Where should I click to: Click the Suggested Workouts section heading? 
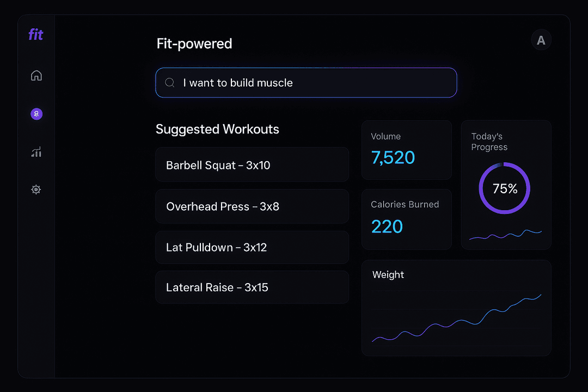point(217,129)
